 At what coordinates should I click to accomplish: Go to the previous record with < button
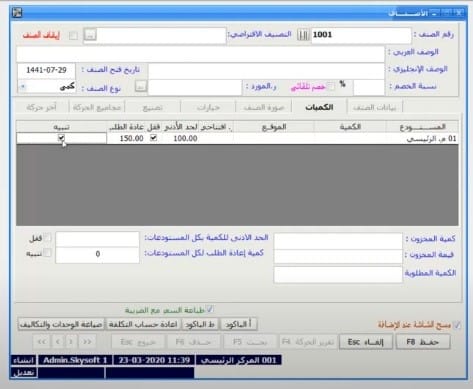click(x=57, y=342)
